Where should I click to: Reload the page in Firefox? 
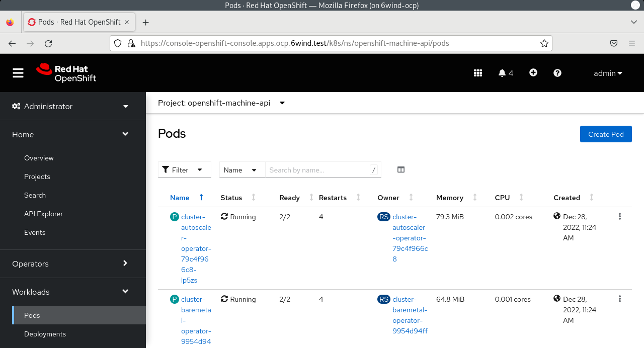(48, 43)
